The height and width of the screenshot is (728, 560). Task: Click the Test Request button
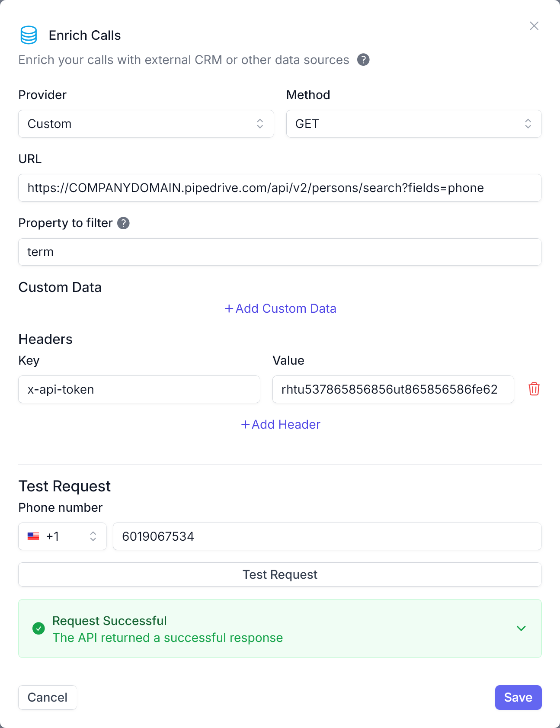[x=280, y=574]
